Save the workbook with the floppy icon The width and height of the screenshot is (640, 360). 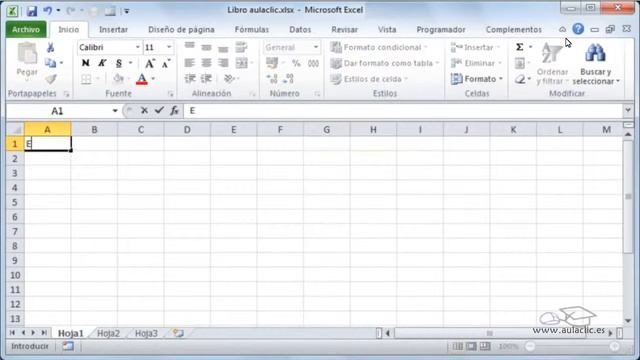pos(31,11)
